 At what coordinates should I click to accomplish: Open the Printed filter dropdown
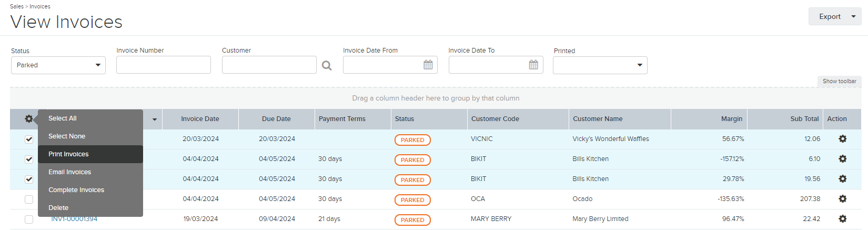(x=600, y=65)
